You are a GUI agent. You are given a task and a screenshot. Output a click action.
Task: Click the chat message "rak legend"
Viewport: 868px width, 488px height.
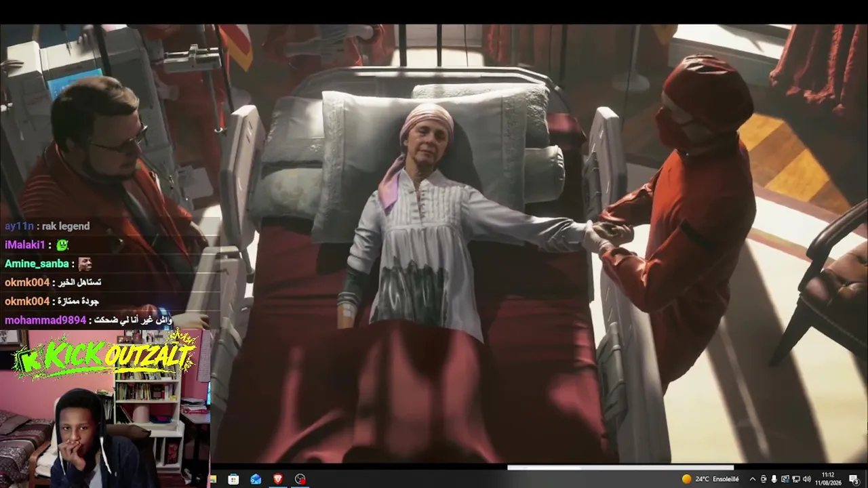(66, 226)
